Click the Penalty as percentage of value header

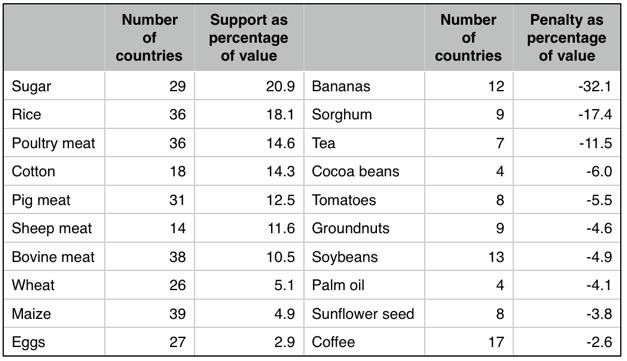567,38
